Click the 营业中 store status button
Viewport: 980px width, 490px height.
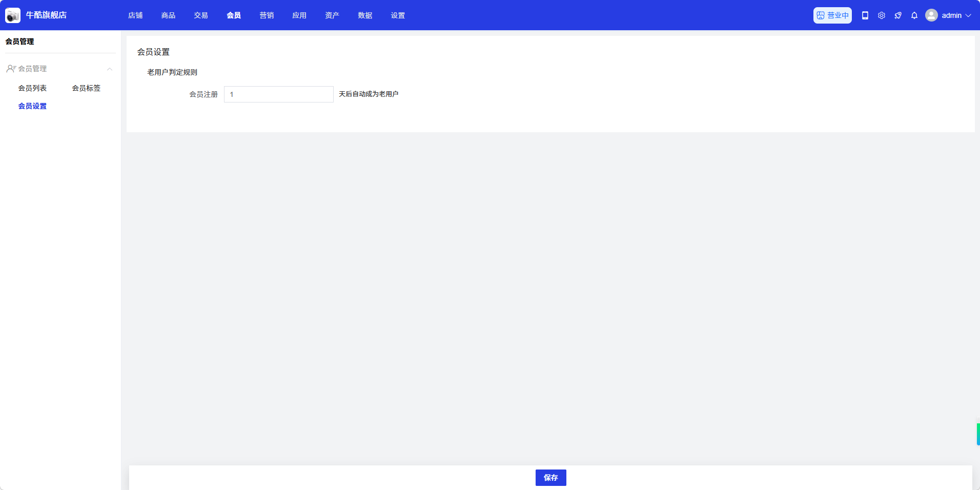pyautogui.click(x=832, y=15)
